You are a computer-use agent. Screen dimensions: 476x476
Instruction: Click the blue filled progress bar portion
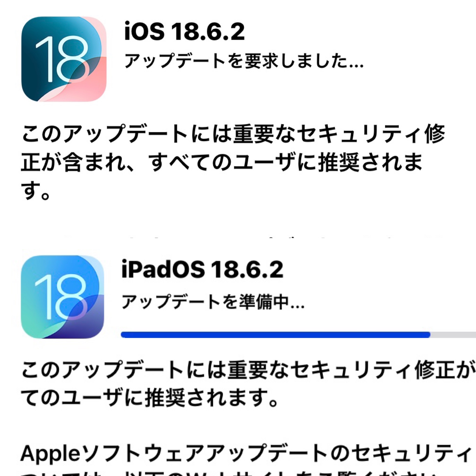(x=276, y=335)
